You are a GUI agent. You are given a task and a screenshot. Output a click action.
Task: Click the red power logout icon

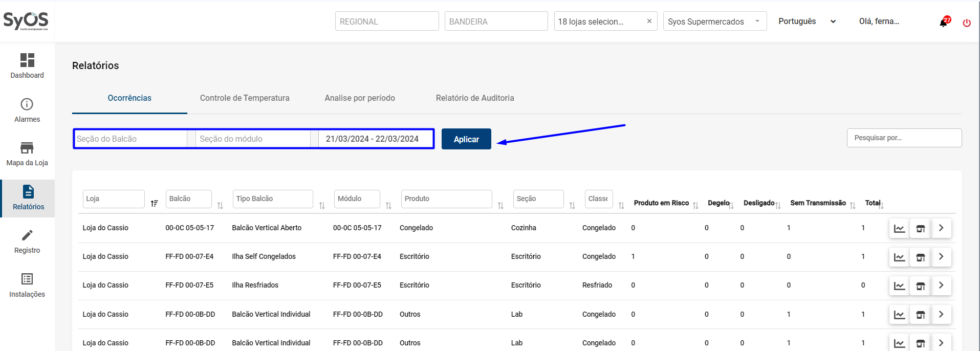967,23
